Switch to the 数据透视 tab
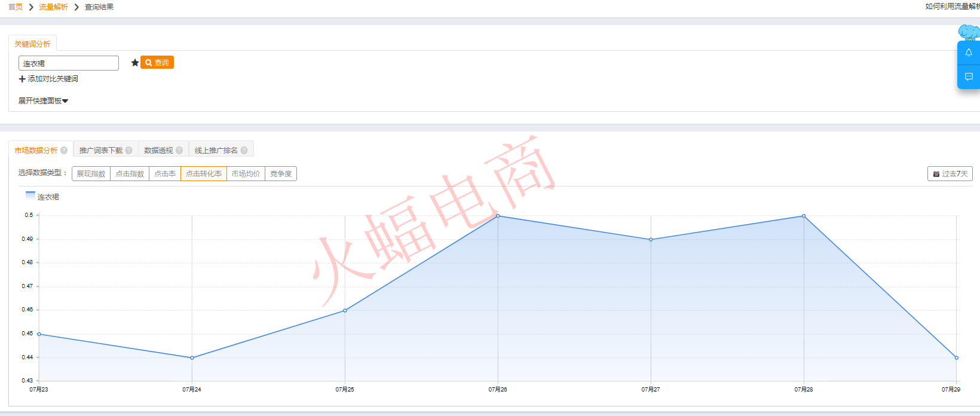 (158, 151)
